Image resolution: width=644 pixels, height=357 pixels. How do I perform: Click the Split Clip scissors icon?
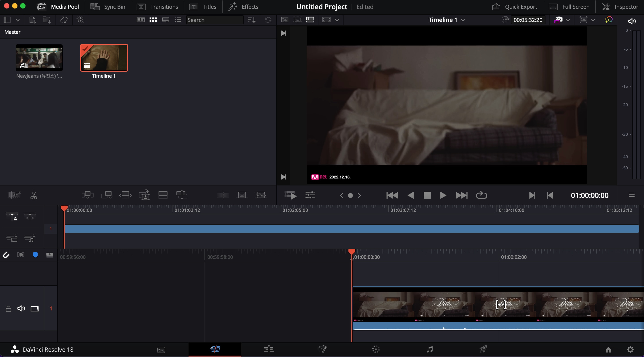coord(34,195)
